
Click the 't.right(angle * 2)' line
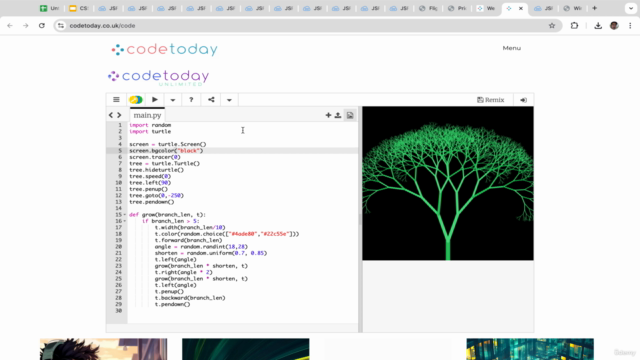[183, 272]
